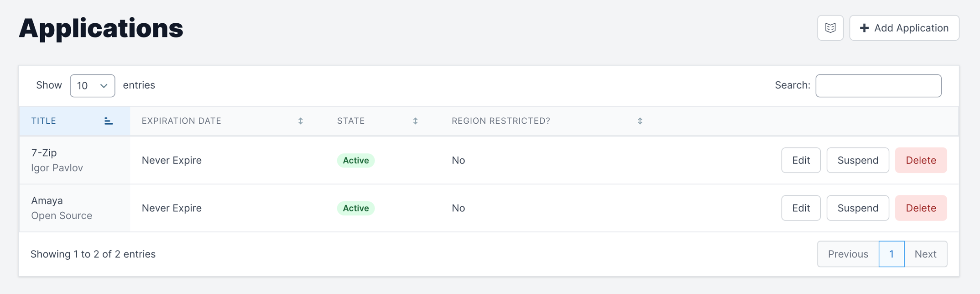Sort by Expiration Date arrow icon
980x294 pixels.
[301, 121]
